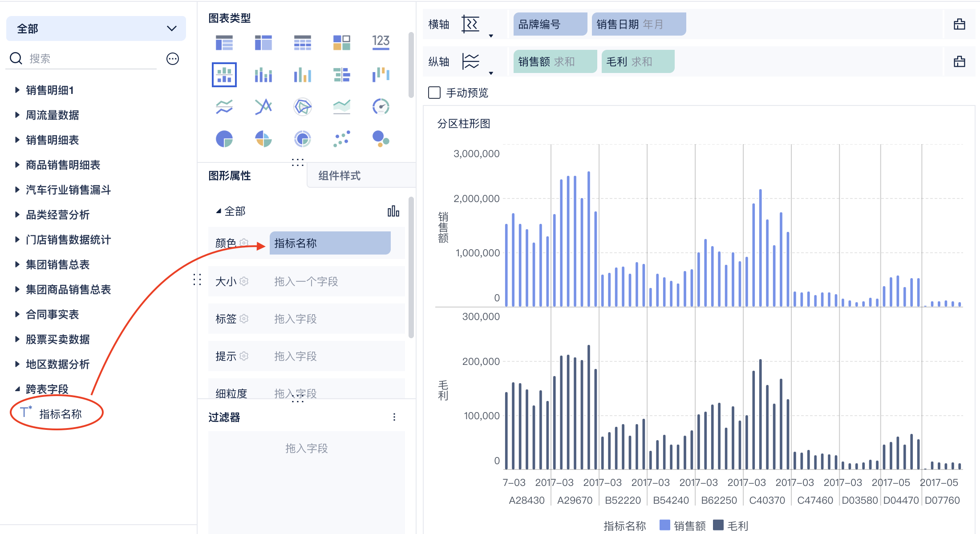Select the pie chart type icon
Viewport: 980px width, 534px height.
click(x=224, y=139)
